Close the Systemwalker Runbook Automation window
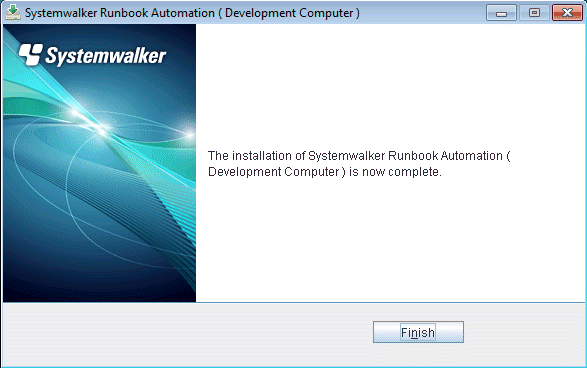Viewport: 587px width, 368px height. click(567, 13)
